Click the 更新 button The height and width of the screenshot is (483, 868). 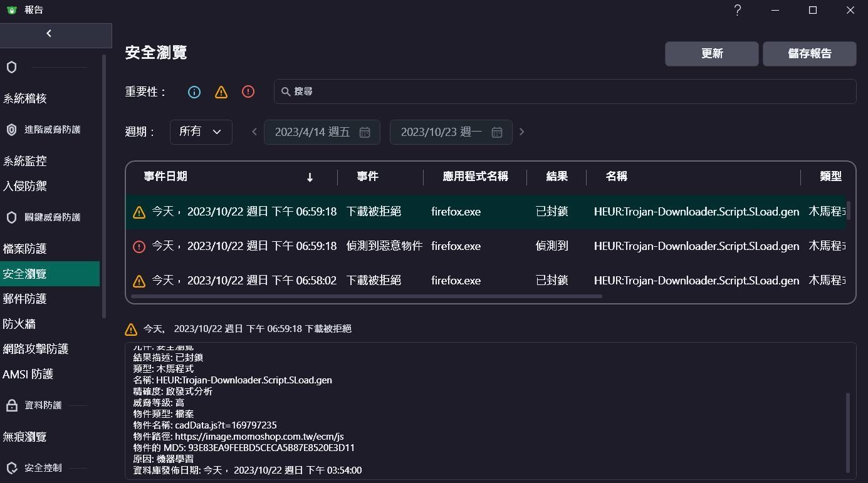[x=712, y=54]
